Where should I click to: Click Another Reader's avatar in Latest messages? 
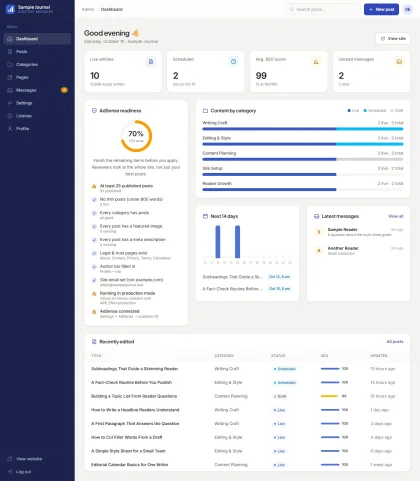(319, 250)
